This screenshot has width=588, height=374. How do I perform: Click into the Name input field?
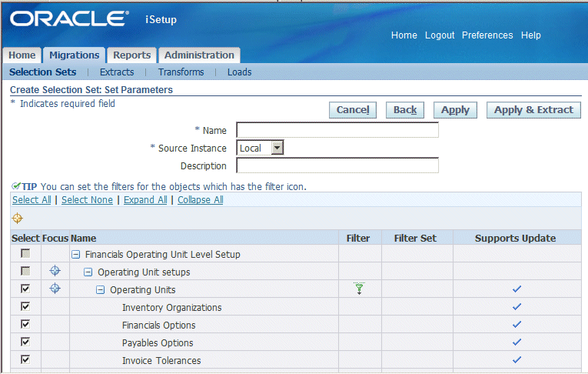(337, 130)
